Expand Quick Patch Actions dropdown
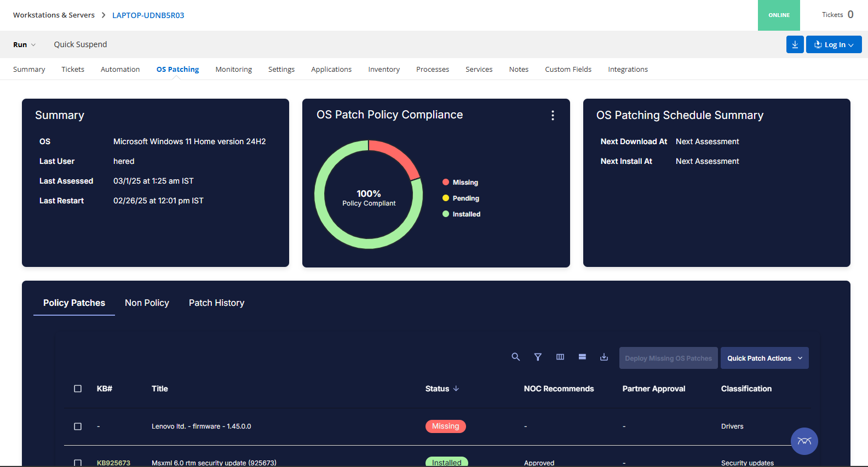Screen dimensions: 868x467 pyautogui.click(x=764, y=358)
